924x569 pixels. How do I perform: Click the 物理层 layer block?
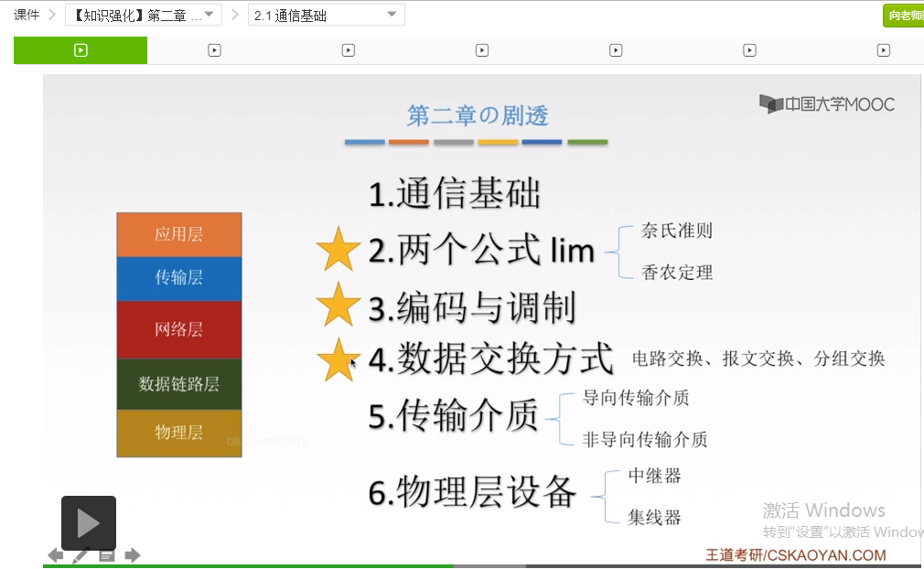[179, 433]
